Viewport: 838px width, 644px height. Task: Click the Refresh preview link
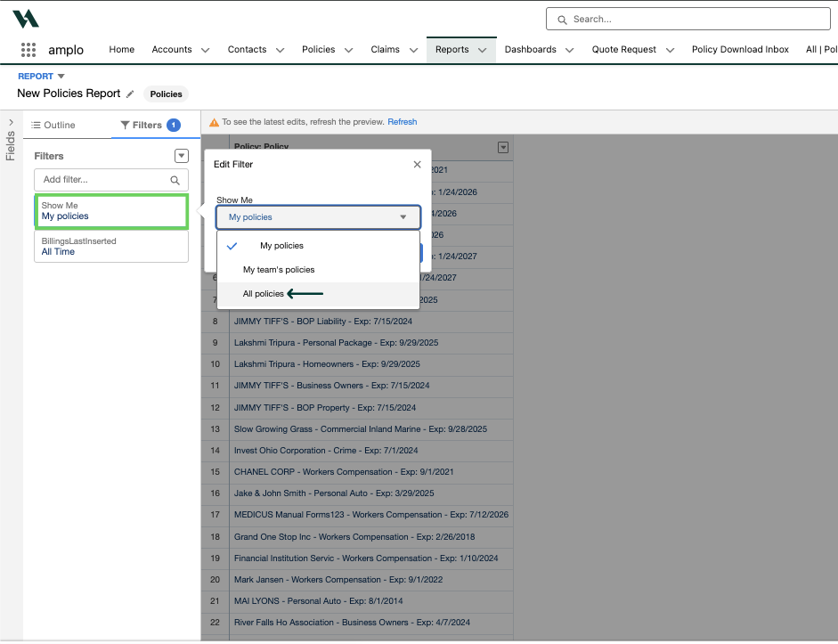pyautogui.click(x=402, y=122)
